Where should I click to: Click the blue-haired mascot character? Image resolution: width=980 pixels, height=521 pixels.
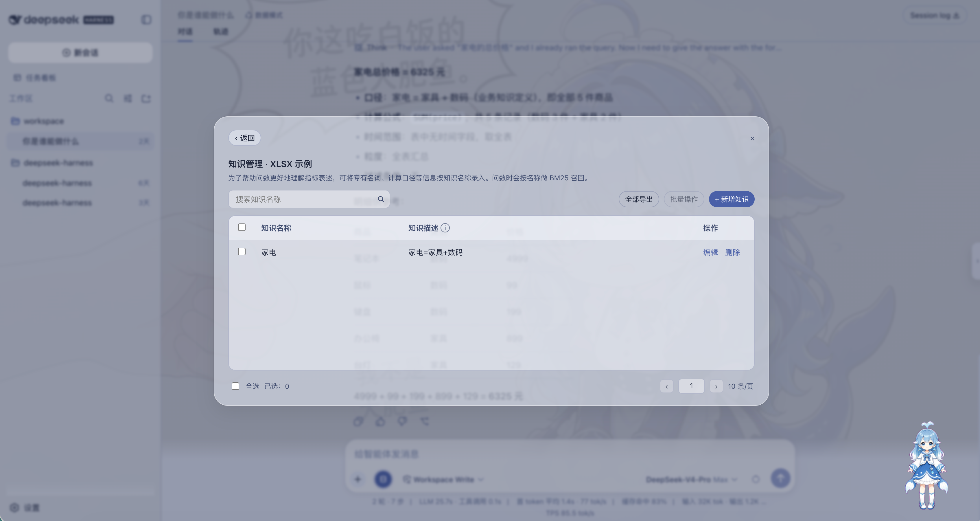pos(926,465)
